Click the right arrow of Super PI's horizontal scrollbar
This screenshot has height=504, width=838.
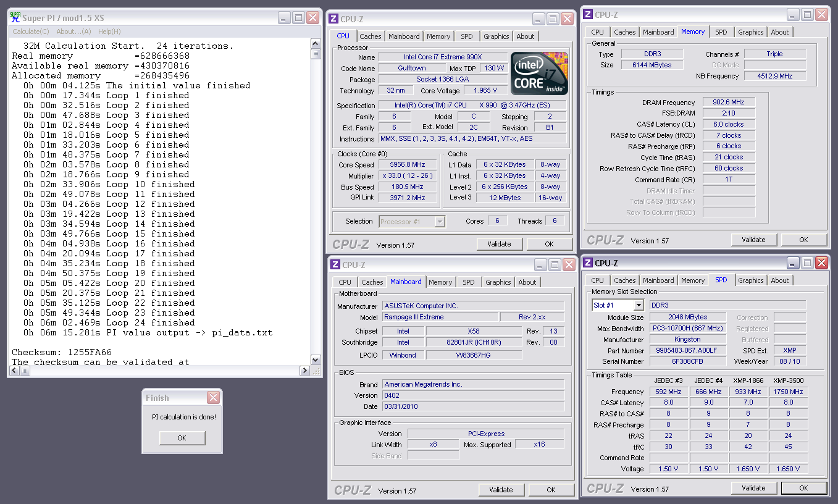point(304,371)
